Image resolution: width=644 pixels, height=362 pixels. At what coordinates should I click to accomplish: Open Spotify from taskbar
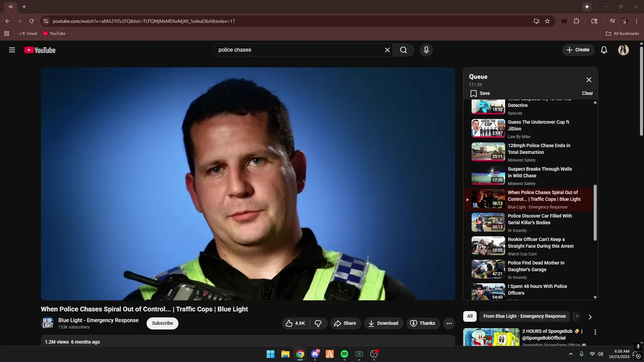[344, 354]
